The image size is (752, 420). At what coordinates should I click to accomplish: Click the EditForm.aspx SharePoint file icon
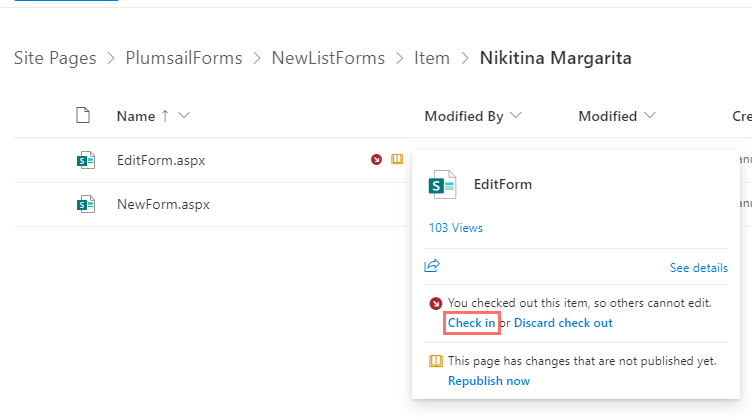86,160
